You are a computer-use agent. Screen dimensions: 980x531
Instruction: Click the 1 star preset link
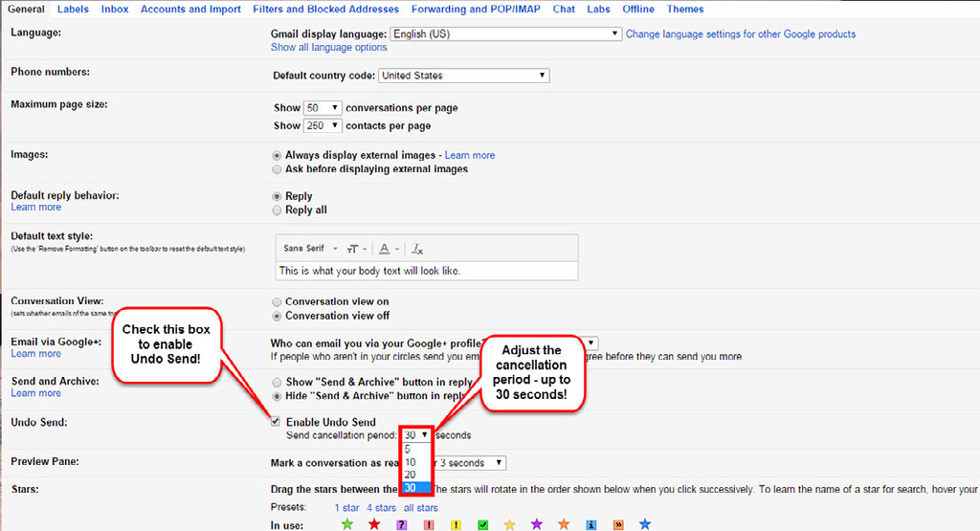click(346, 508)
